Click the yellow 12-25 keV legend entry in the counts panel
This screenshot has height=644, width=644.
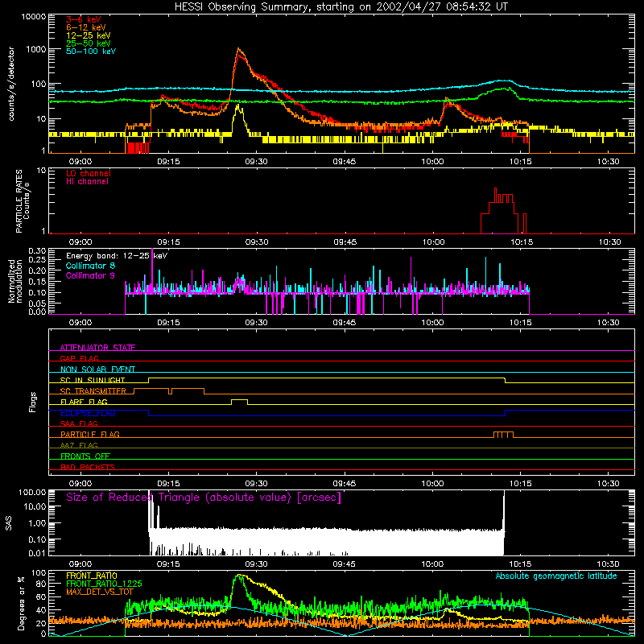click(89, 35)
